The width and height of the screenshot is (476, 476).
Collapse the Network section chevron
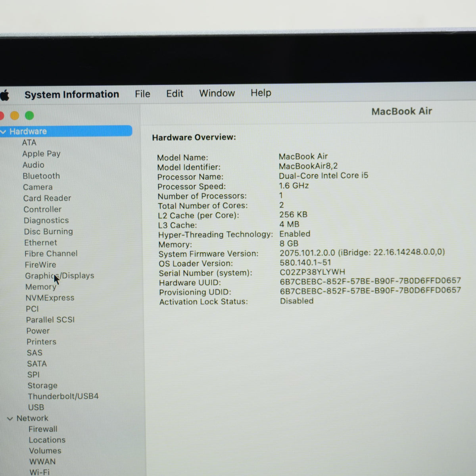tap(10, 418)
